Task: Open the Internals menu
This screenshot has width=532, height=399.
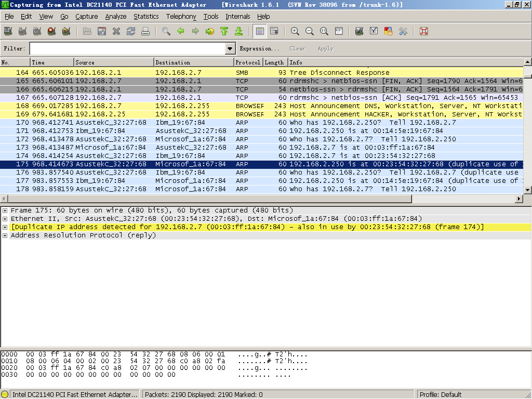Action: pyautogui.click(x=237, y=16)
